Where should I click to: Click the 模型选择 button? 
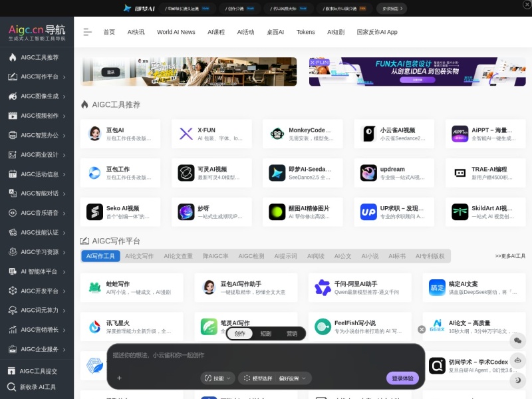(258, 378)
